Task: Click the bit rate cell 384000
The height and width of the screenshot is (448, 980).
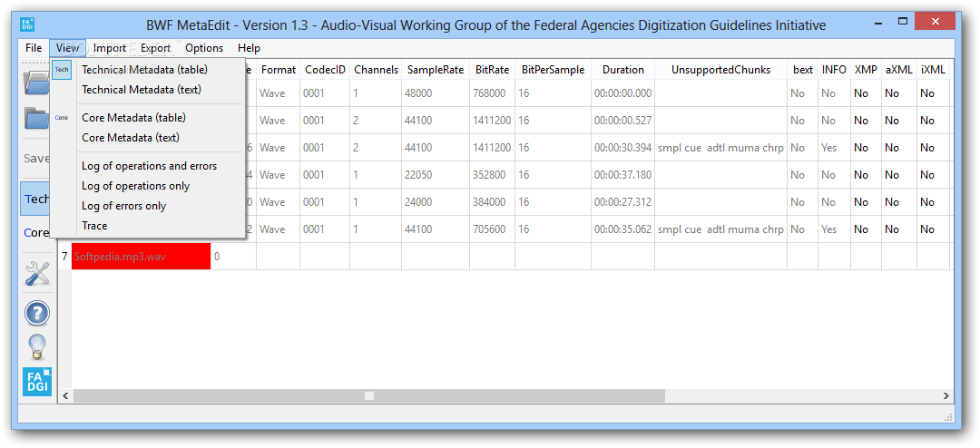Action: pyautogui.click(x=493, y=202)
